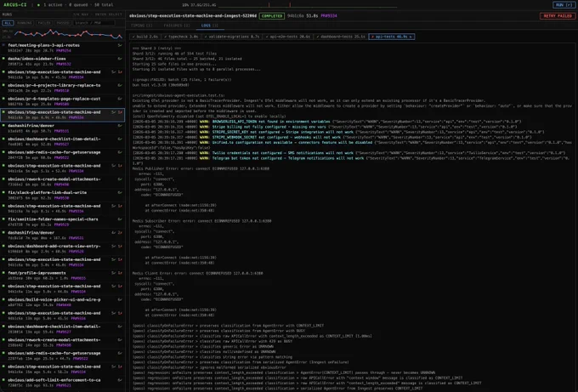578x392 pixels.
Task: Click the RUN [r] button
Action: pyautogui.click(x=564, y=5)
